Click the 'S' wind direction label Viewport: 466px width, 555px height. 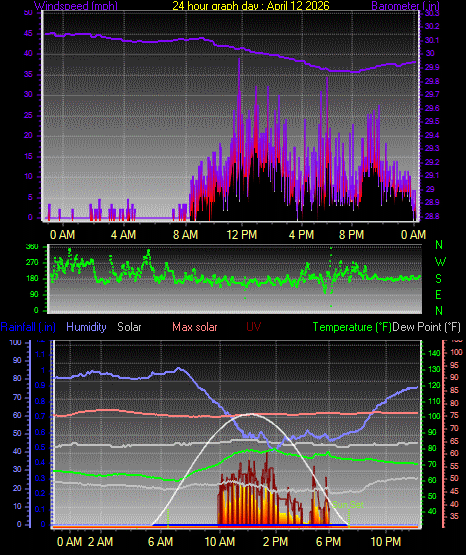438,279
